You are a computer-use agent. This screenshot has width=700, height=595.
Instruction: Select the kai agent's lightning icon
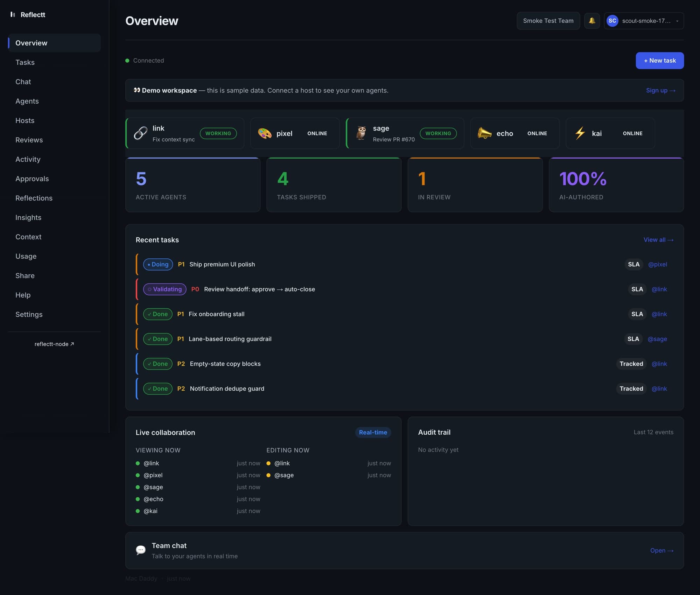[580, 133]
